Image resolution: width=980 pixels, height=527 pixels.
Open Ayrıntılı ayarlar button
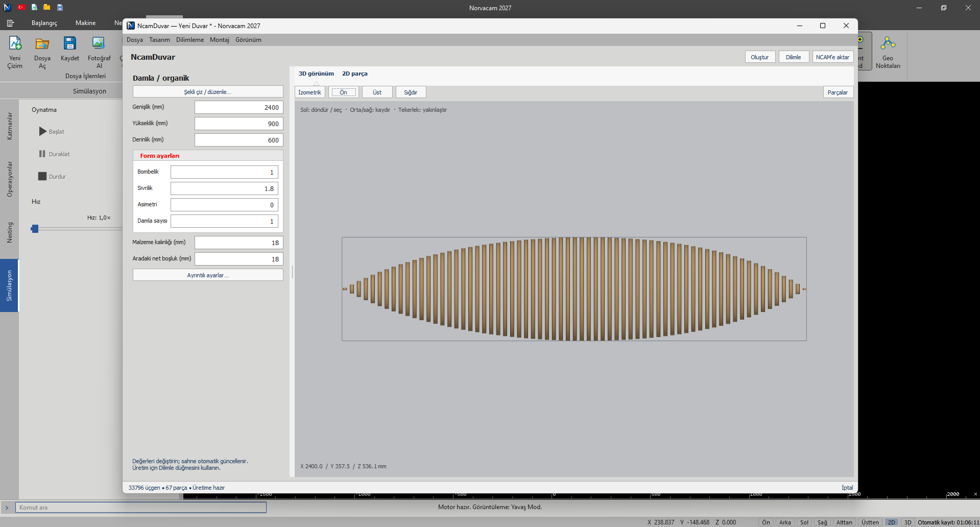[208, 275]
